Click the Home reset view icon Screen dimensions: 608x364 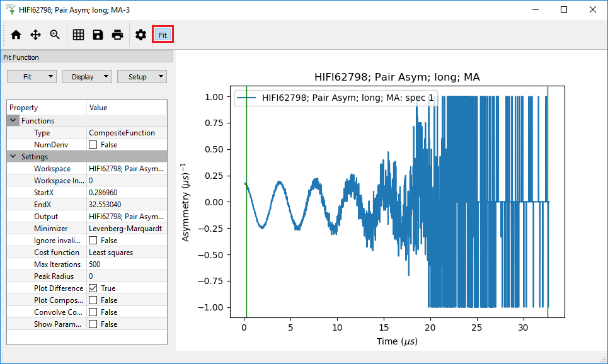16,35
